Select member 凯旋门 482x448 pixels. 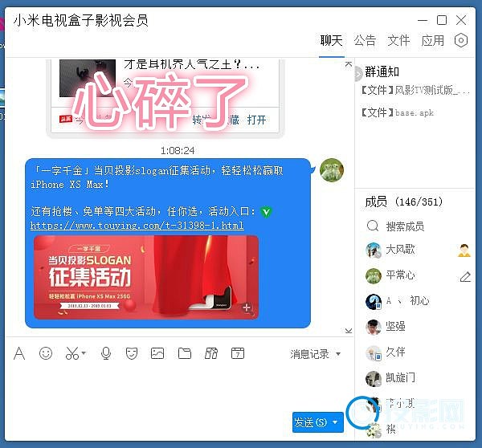click(417, 378)
